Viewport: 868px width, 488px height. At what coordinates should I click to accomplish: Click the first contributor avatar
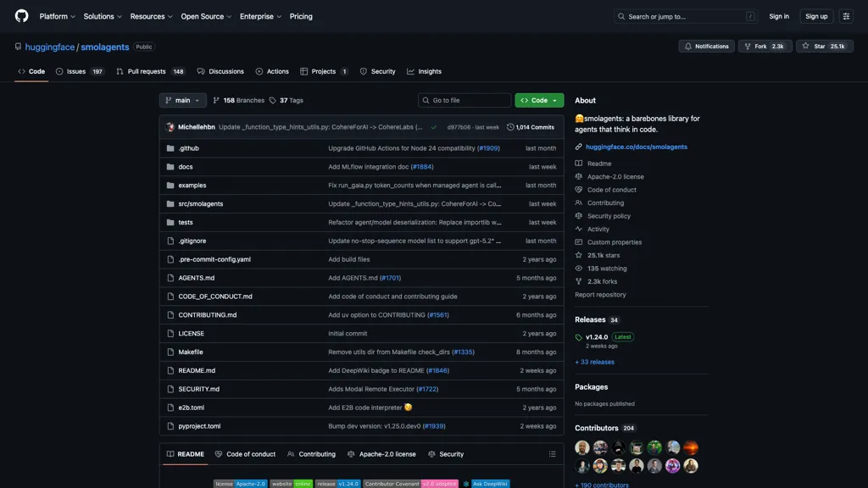[x=581, y=447]
